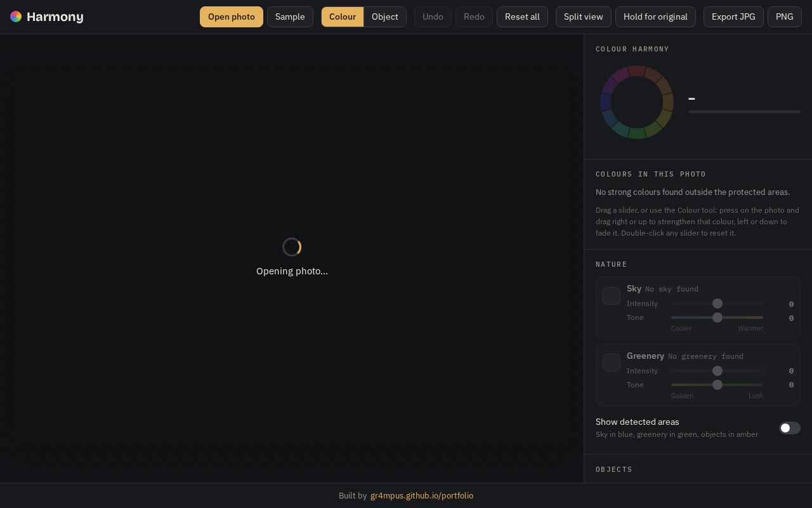Click the Undo button
Viewport: 812px width, 508px height.
(x=433, y=17)
